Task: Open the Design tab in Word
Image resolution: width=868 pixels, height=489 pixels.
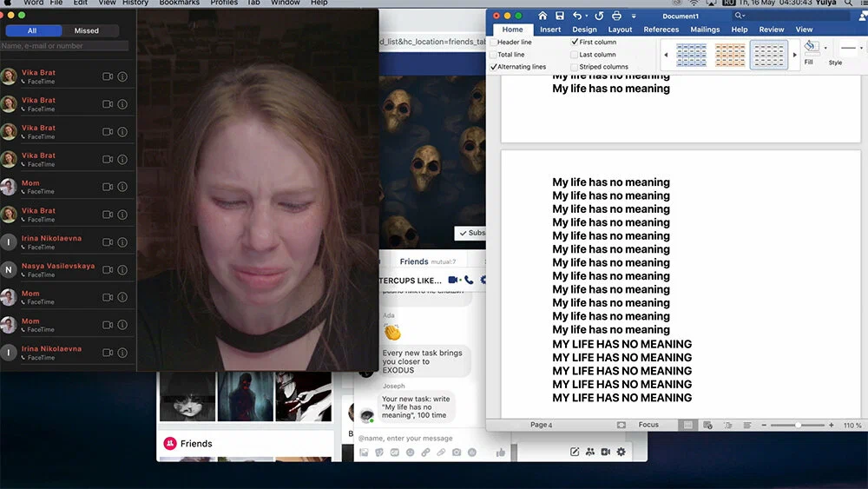Action: [584, 30]
